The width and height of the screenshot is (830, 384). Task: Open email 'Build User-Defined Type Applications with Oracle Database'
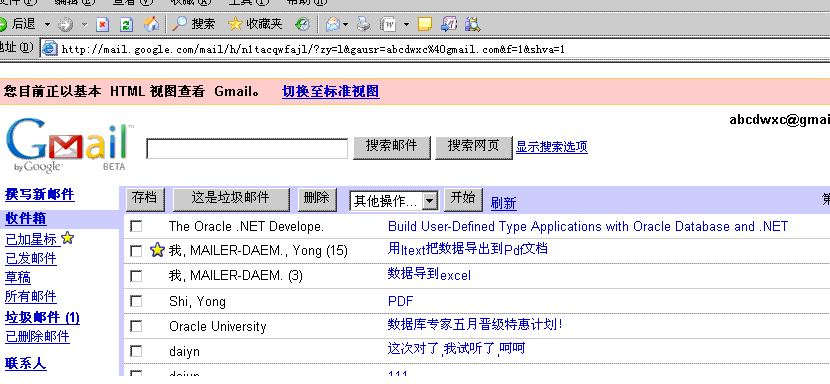(x=588, y=227)
